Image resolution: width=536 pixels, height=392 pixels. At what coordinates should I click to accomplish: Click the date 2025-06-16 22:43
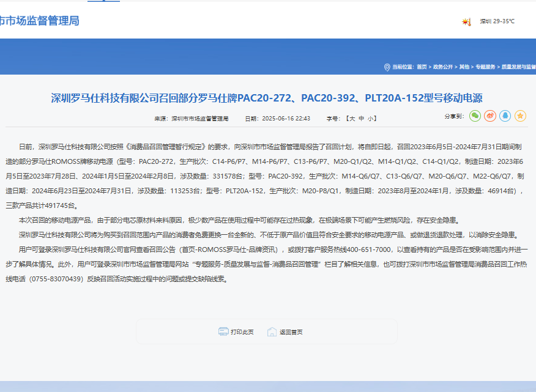(x=286, y=119)
